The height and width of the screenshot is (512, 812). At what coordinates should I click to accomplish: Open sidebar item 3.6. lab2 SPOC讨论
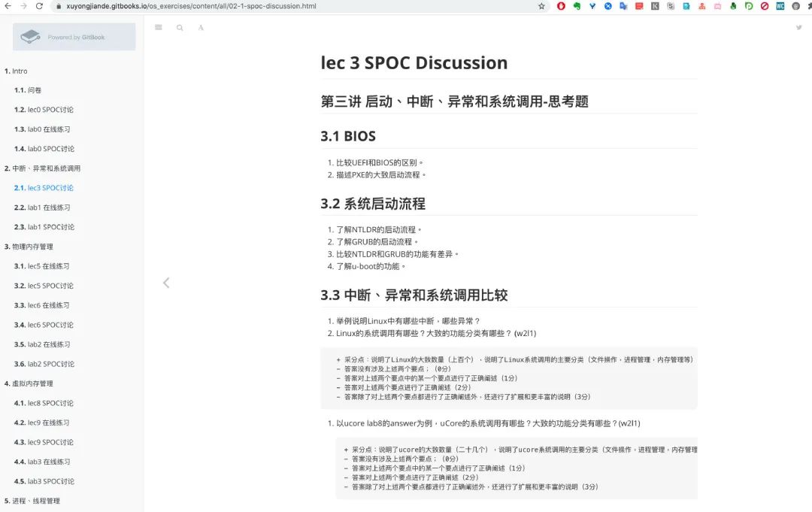44,364
